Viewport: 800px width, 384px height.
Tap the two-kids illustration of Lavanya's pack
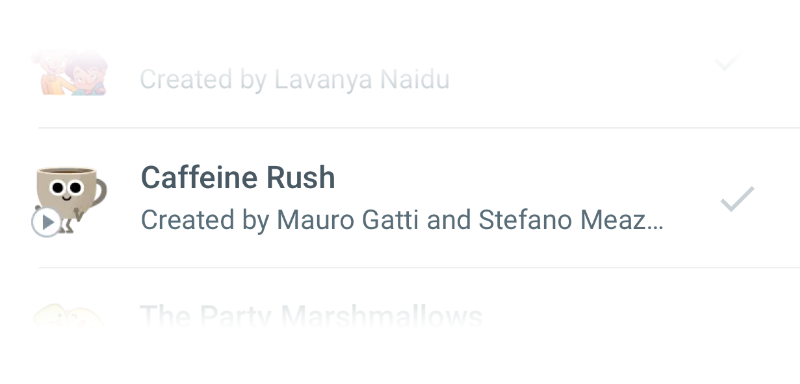[70, 72]
